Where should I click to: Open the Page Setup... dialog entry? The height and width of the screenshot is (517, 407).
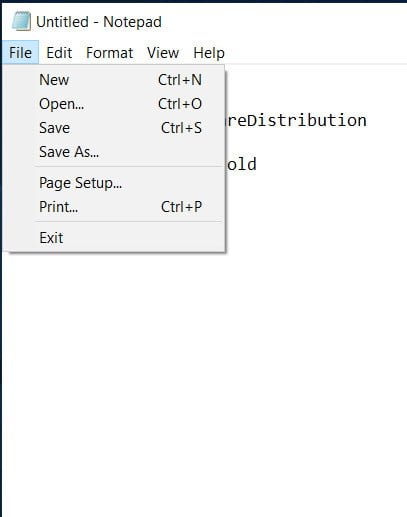115,183
